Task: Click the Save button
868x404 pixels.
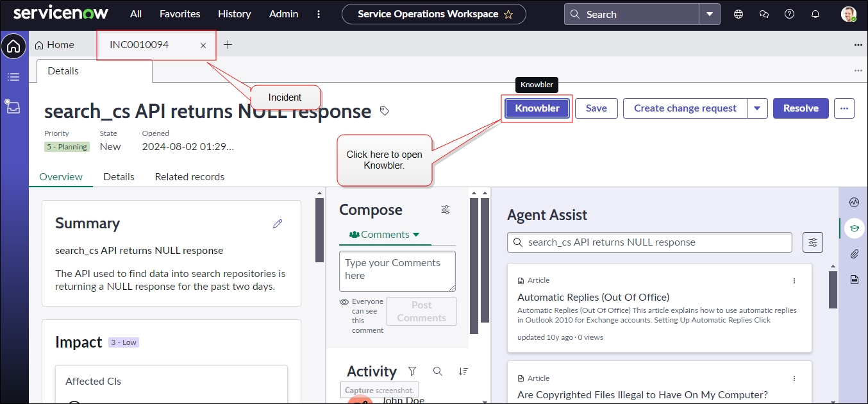Action: (x=596, y=108)
